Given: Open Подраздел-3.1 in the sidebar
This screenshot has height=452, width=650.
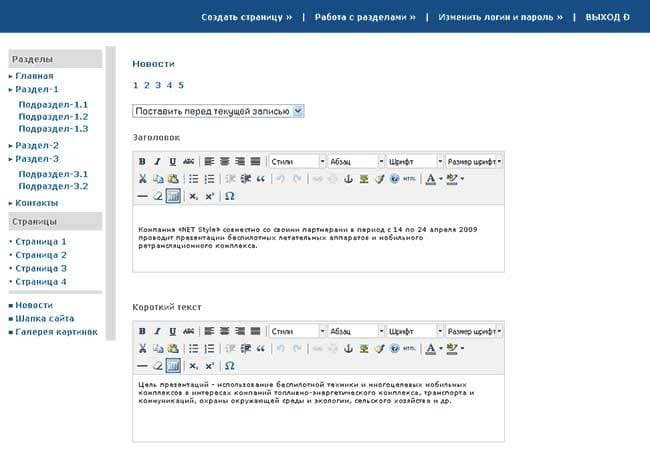Looking at the screenshot, I should 53,174.
